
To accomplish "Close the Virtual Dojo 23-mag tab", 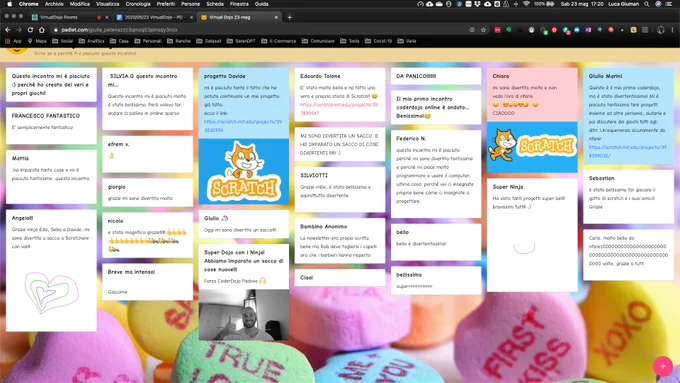I will click(x=276, y=17).
